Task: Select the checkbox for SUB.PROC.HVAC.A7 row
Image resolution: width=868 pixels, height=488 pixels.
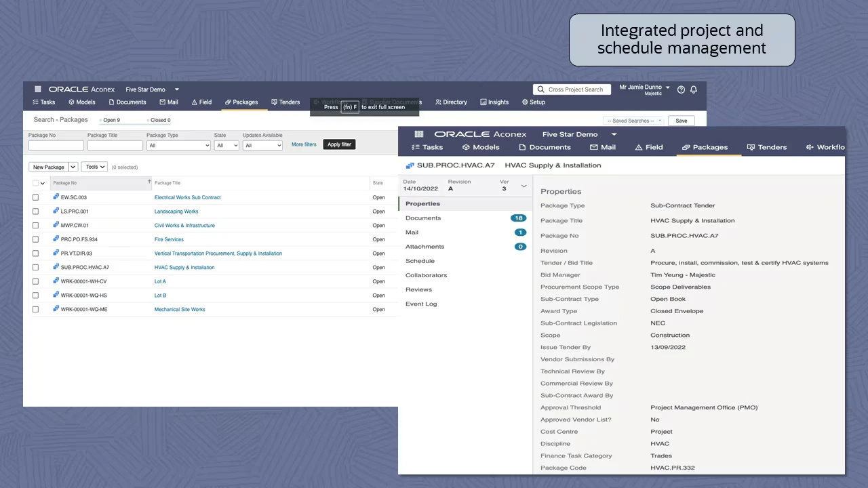Action: click(x=35, y=268)
